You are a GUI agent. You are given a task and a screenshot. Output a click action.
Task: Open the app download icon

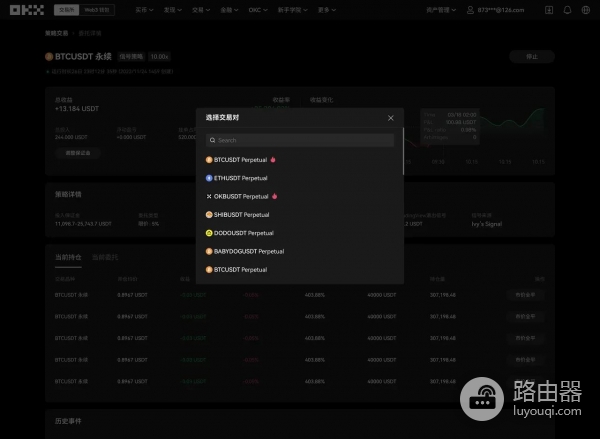coord(549,10)
